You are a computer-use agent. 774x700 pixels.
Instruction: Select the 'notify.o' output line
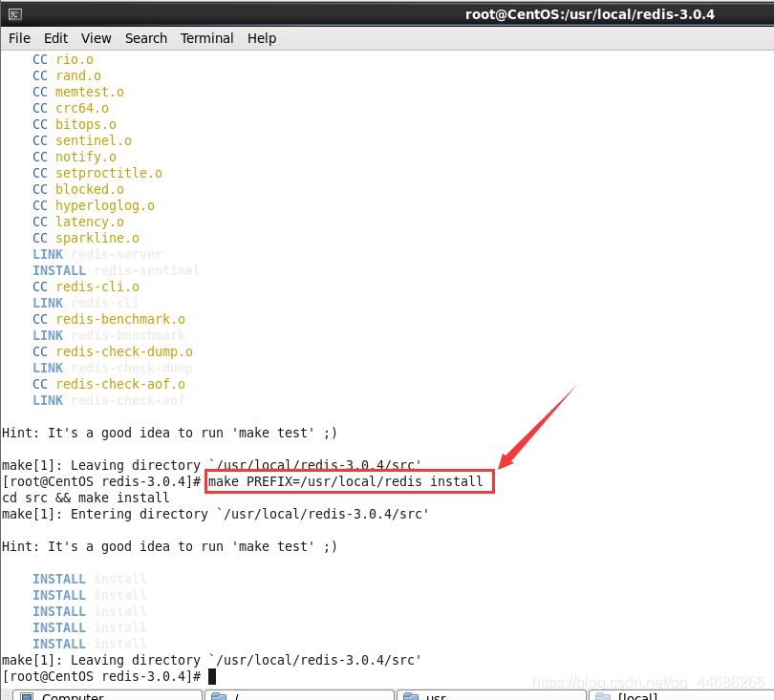pos(75,158)
